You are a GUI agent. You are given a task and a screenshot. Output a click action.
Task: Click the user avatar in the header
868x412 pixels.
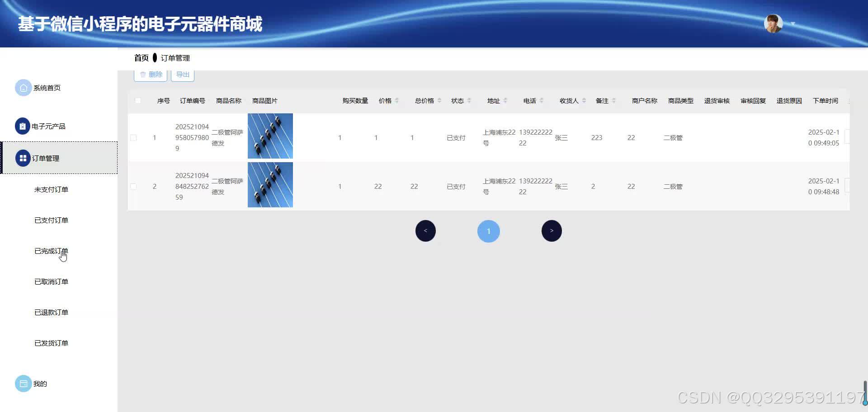[773, 23]
